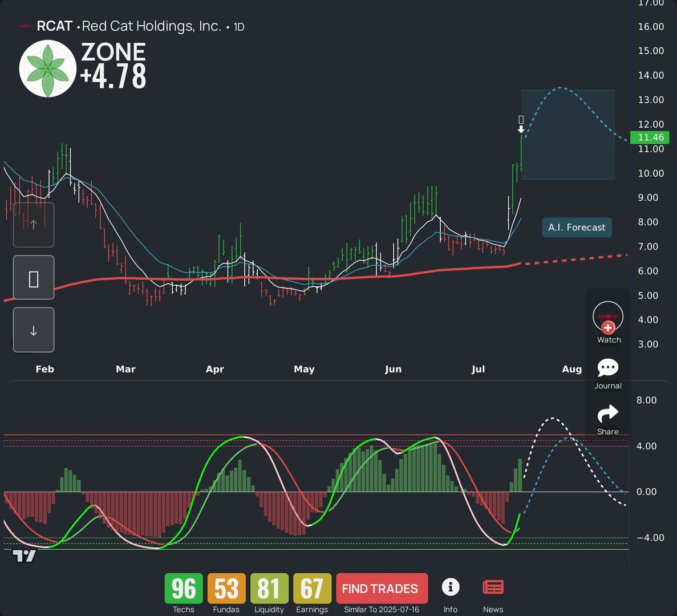Click the ZONE +4.78 value
Screen dimensions: 677x616
click(x=113, y=66)
